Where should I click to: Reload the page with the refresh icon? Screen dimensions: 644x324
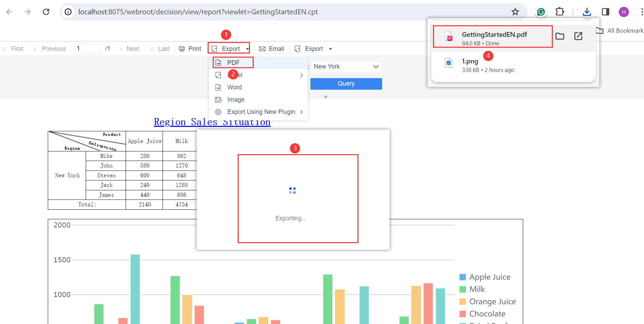point(46,11)
